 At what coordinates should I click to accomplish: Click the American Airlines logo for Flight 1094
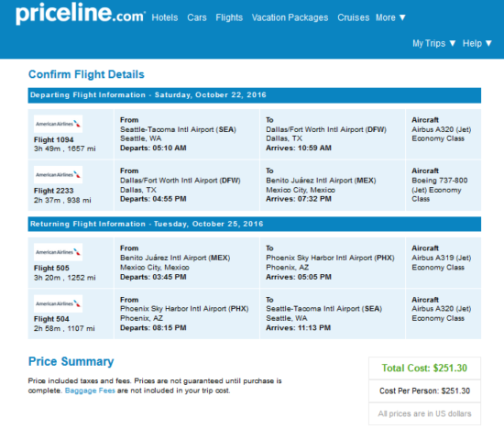tap(58, 124)
